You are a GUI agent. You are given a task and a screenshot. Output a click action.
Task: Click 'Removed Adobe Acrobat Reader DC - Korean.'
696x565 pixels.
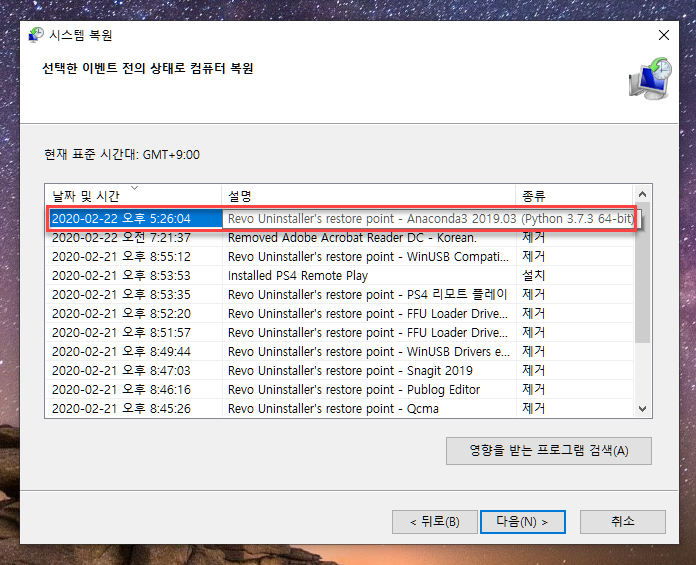click(352, 238)
